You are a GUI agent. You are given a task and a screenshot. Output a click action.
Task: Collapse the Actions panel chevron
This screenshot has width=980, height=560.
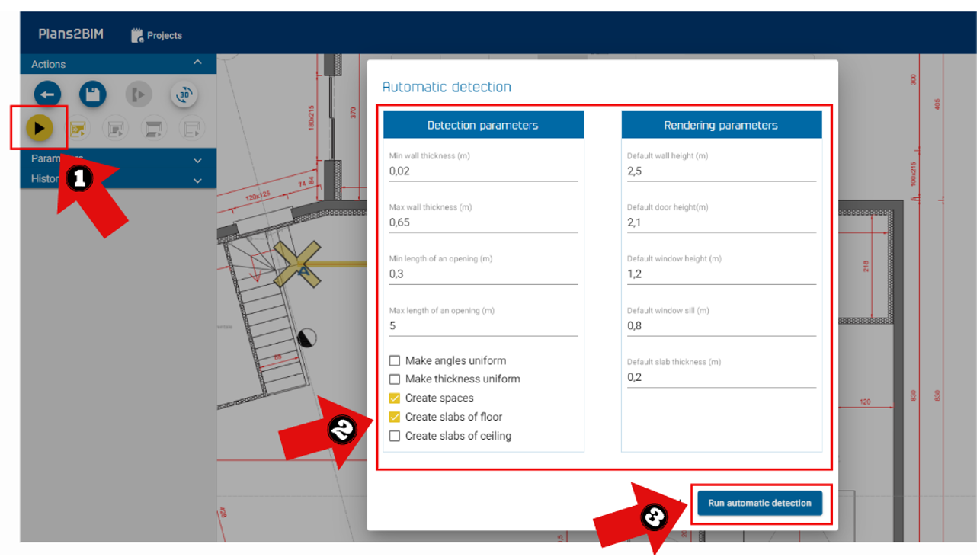pos(197,63)
